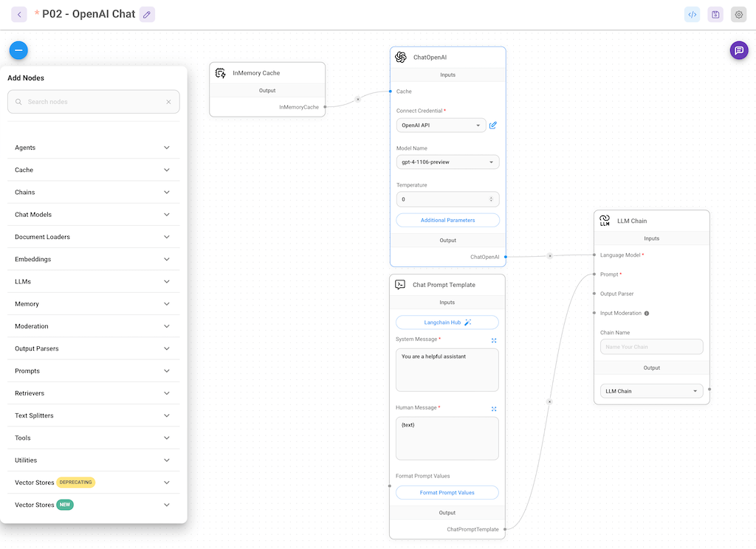Expand the Agents node category
Screen dimensions: 756x549
click(93, 148)
